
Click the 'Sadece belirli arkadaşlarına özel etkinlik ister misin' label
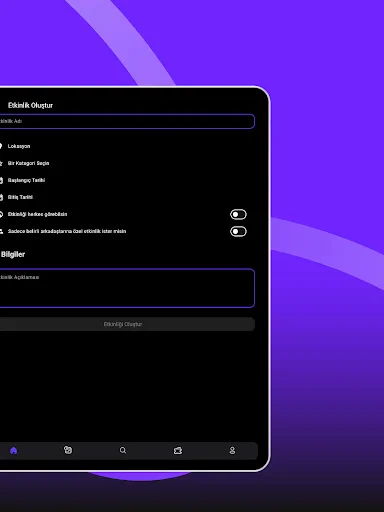click(67, 231)
